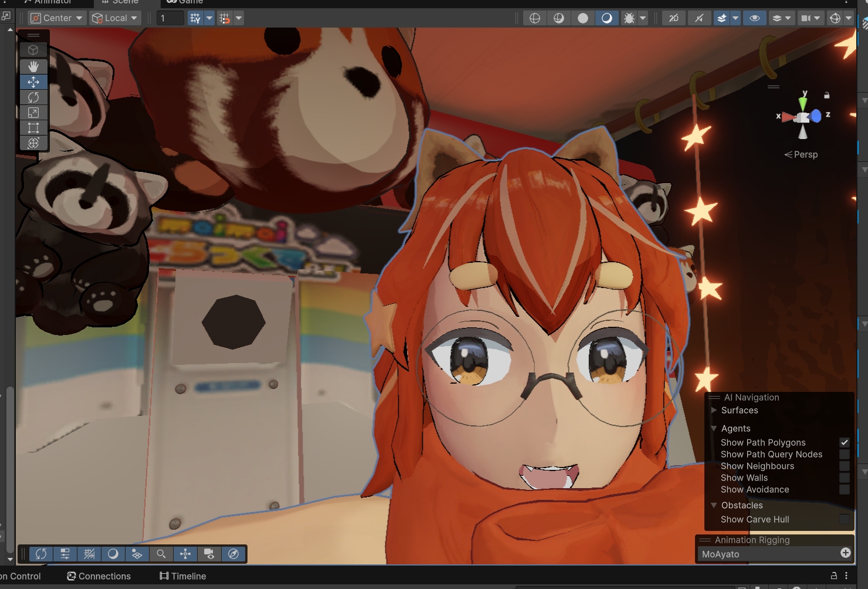Screen dimensions: 868x589
Task: Select the Move tool
Action: (x=33, y=82)
